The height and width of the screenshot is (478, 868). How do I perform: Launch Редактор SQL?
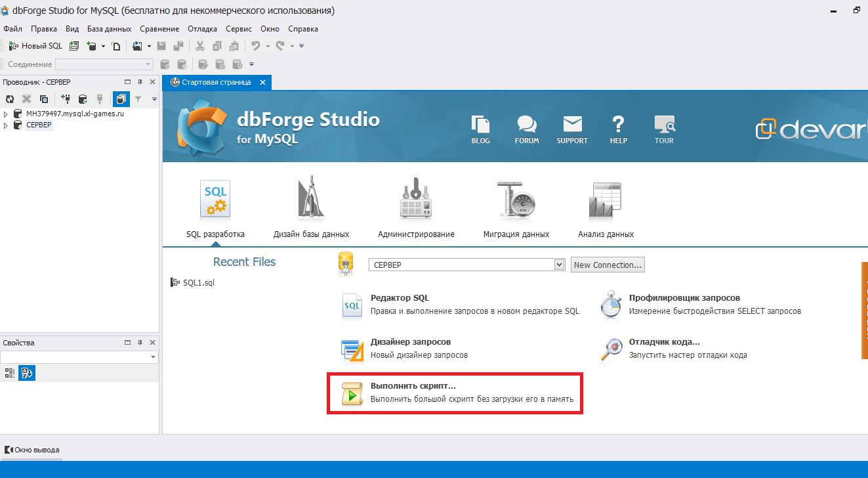point(461,305)
